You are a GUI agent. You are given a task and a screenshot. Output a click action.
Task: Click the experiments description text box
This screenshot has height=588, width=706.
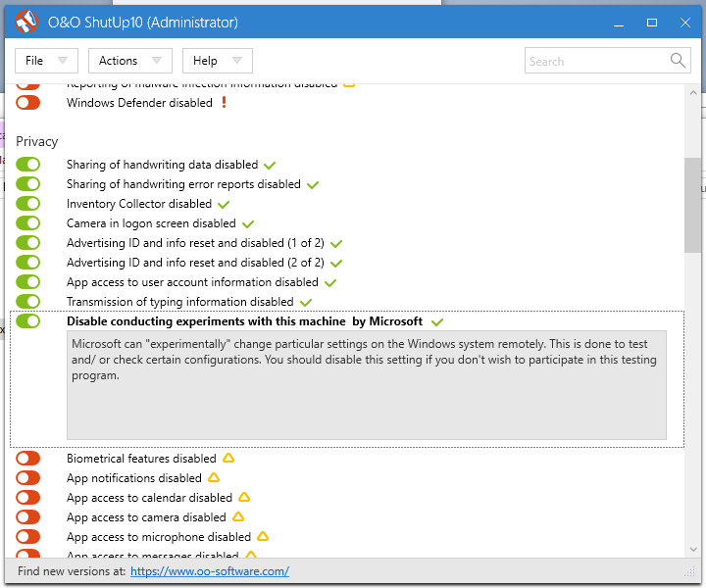[367, 385]
